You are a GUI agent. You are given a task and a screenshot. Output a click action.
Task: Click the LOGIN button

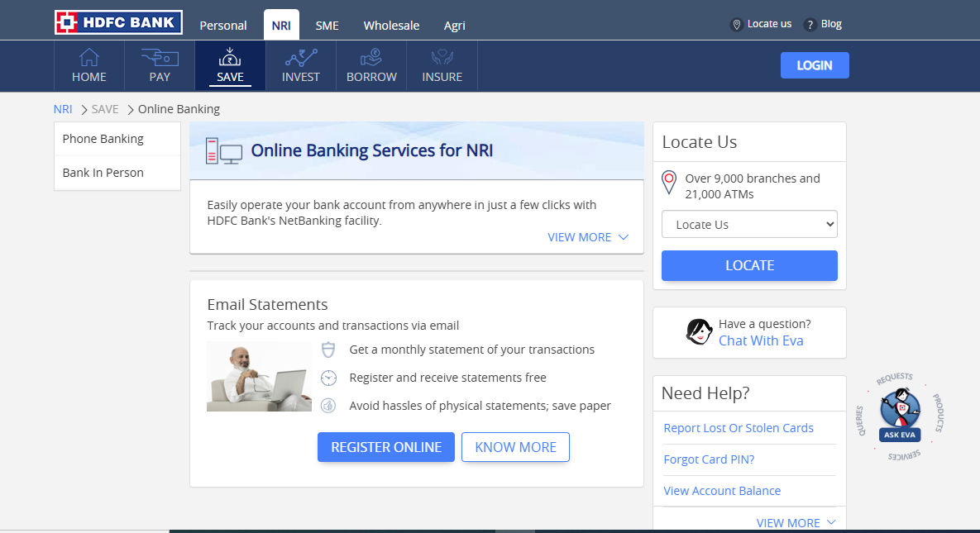(815, 65)
